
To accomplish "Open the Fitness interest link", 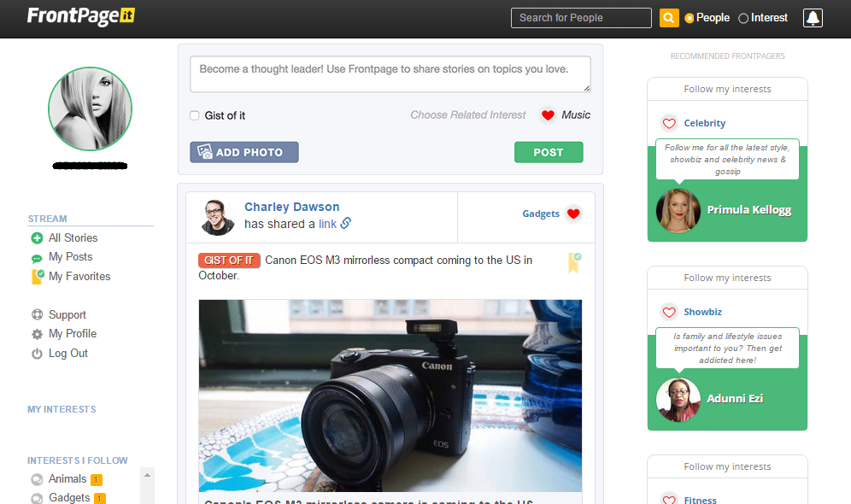I will coord(700,500).
